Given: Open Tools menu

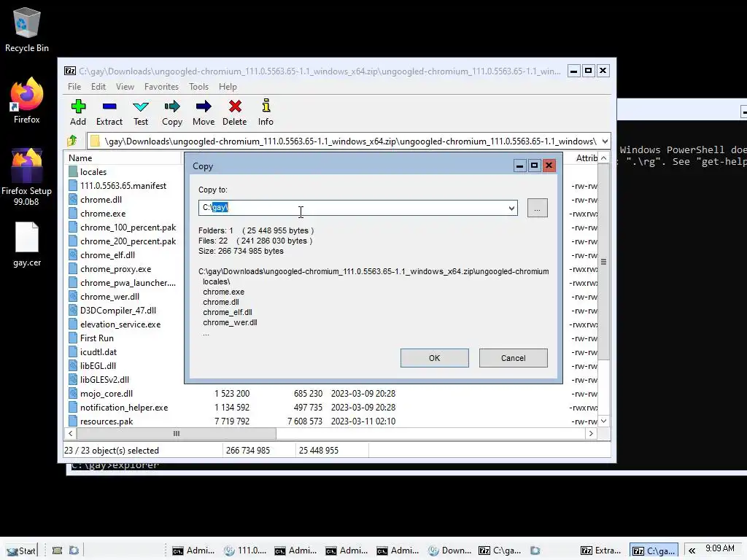Looking at the screenshot, I should pos(198,87).
